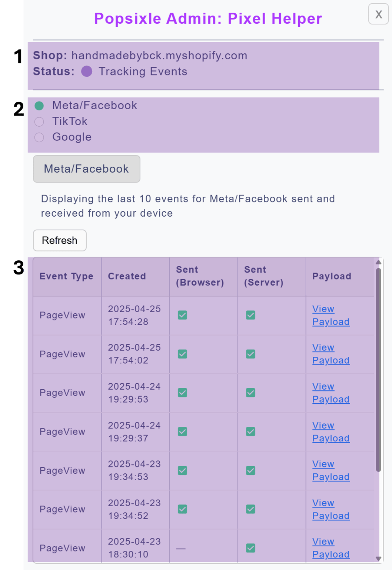Open View Payload for 17:54:28 PageView
This screenshot has height=570, width=392.
[330, 315]
